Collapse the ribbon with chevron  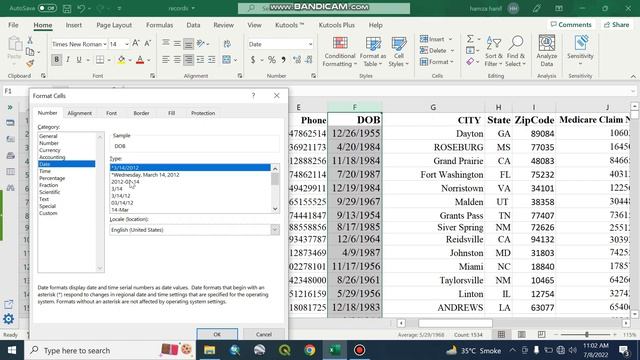(x=633, y=76)
